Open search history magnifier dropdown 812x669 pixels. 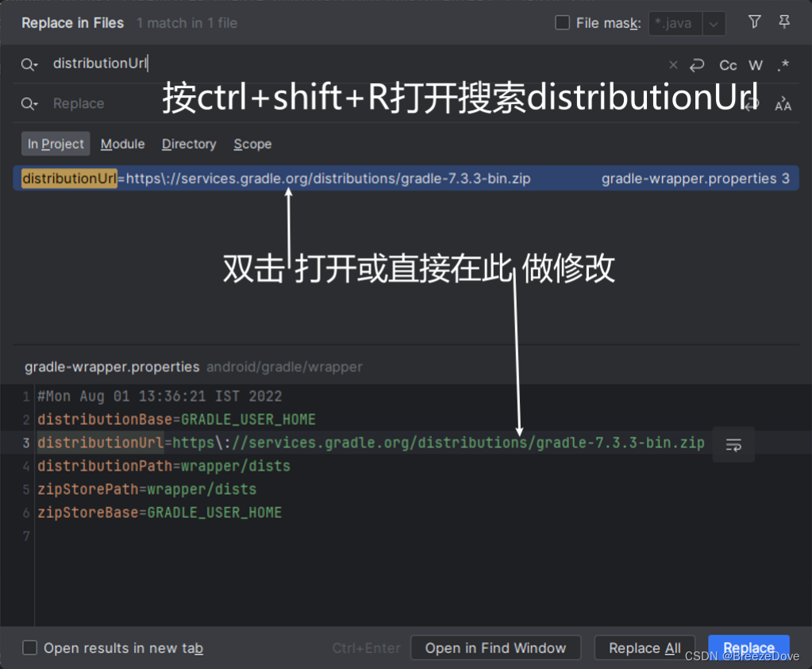[29, 64]
